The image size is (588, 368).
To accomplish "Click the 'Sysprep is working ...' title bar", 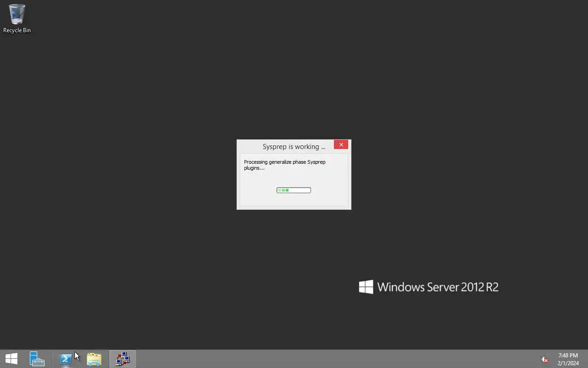I will (x=294, y=146).
